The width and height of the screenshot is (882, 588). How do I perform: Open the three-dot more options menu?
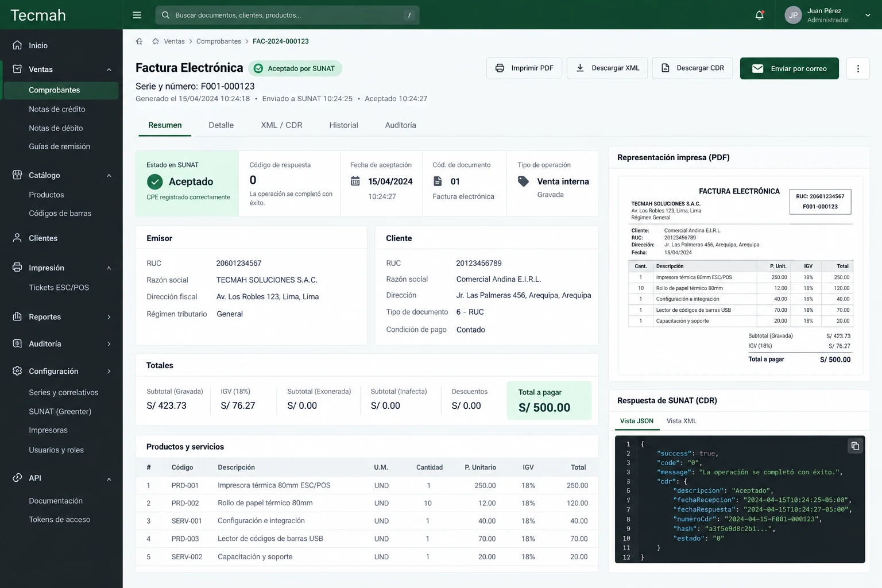(858, 68)
